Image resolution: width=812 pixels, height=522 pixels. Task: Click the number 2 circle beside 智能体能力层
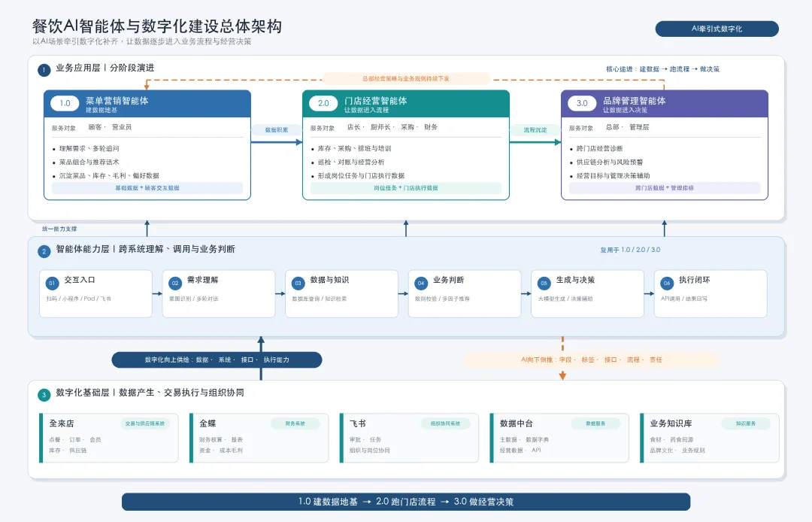[44, 252]
